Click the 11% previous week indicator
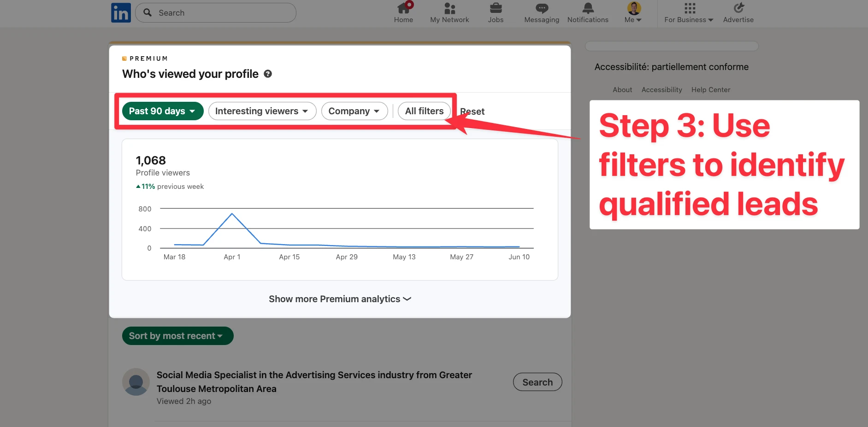The image size is (868, 427). 170,187
